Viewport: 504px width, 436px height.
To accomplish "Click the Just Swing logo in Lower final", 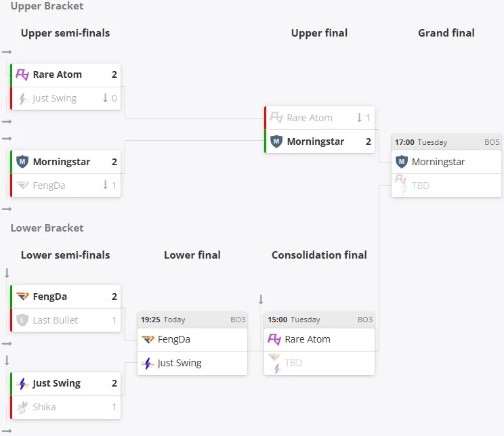I will [x=148, y=364].
